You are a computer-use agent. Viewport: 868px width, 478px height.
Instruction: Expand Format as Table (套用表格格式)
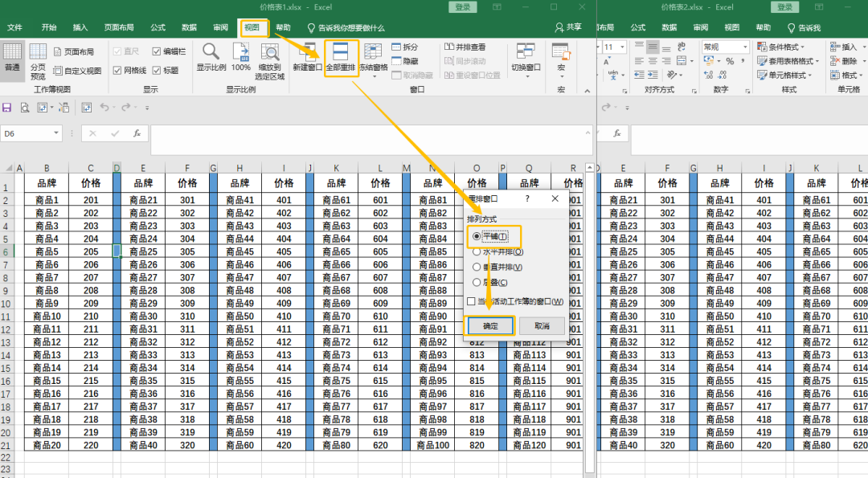788,61
